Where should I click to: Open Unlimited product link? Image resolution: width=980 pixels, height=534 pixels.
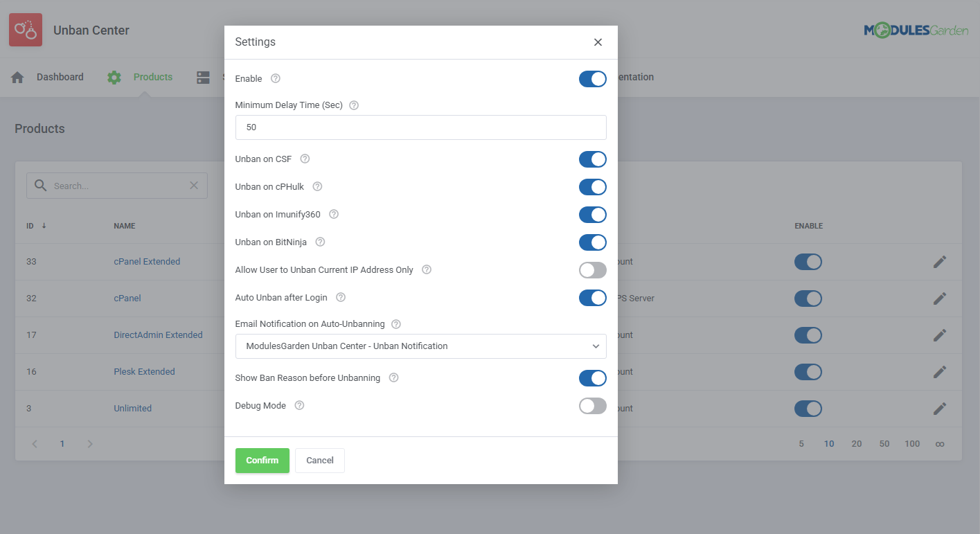coord(132,409)
